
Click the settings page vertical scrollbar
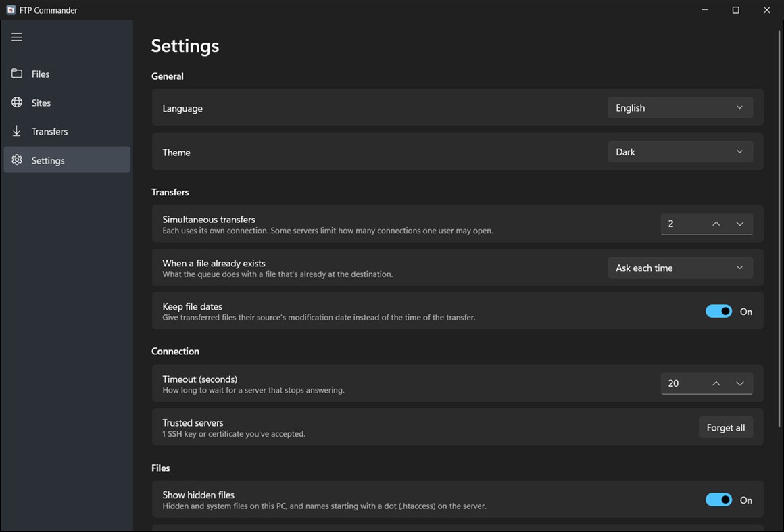[x=779, y=229]
